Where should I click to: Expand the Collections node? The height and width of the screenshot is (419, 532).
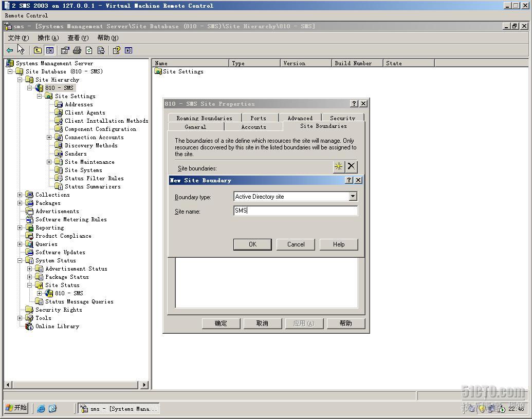tap(20, 195)
